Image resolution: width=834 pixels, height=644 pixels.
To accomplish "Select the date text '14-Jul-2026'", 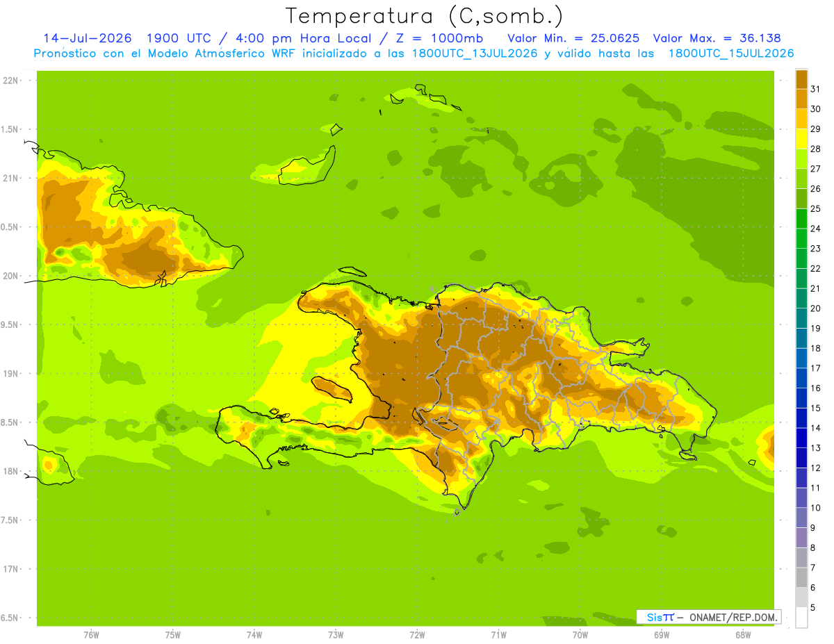I will pos(88,38).
